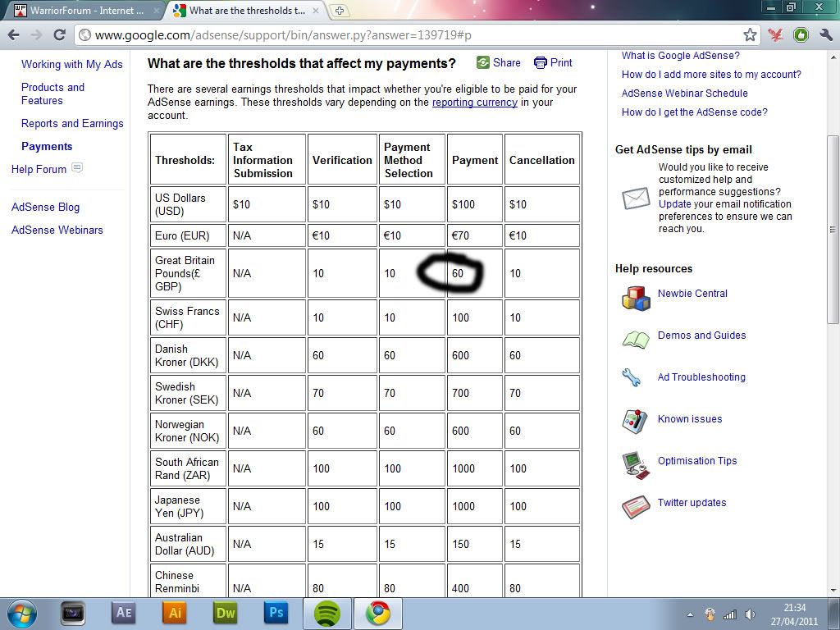Image resolution: width=840 pixels, height=630 pixels.
Task: Open 'Products and Features' sidebar link
Action: coord(52,94)
